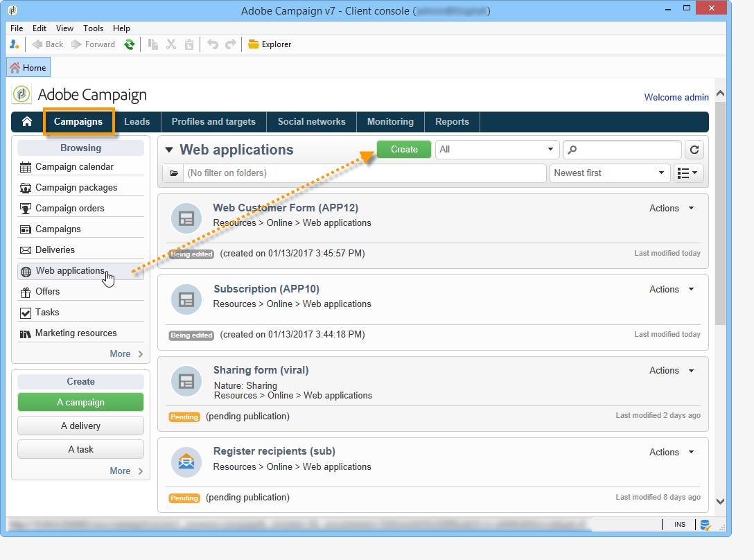
Task: Click the paste clipboard toolbar icon
Action: (x=189, y=44)
